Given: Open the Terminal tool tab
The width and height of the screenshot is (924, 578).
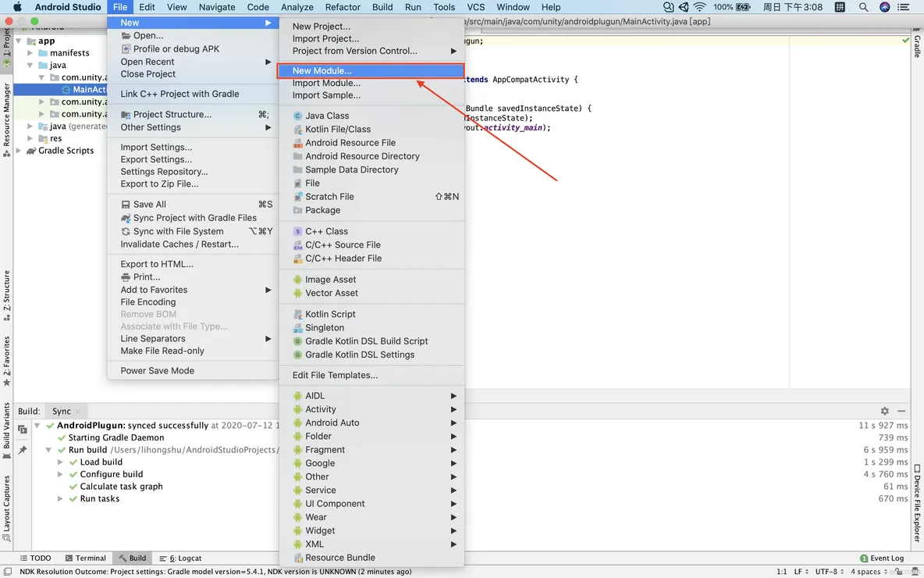Looking at the screenshot, I should coord(85,558).
